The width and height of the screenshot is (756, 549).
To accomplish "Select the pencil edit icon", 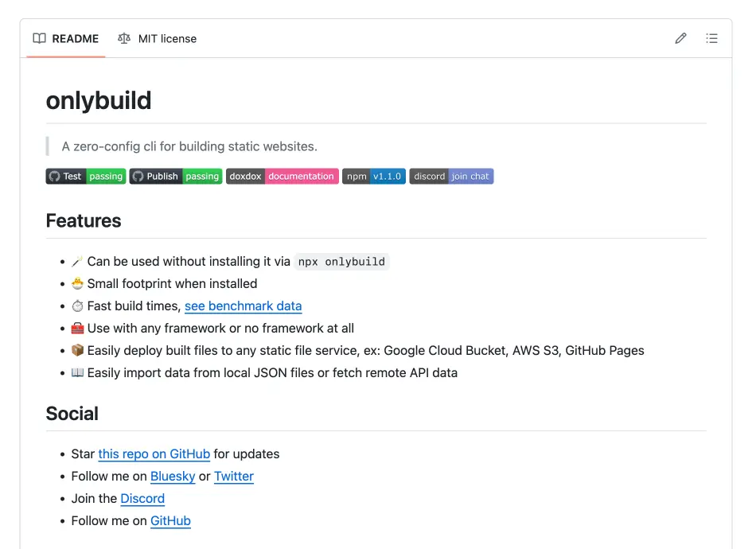I will (680, 37).
